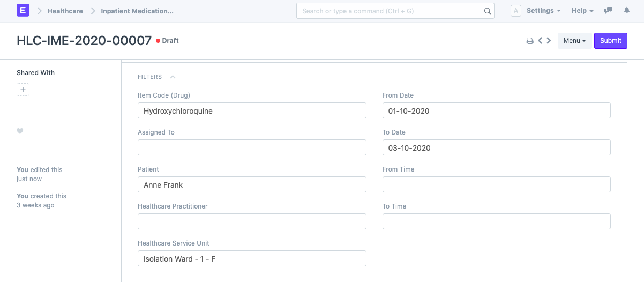Go to next document arrow
The height and width of the screenshot is (282, 644).
pyautogui.click(x=549, y=41)
